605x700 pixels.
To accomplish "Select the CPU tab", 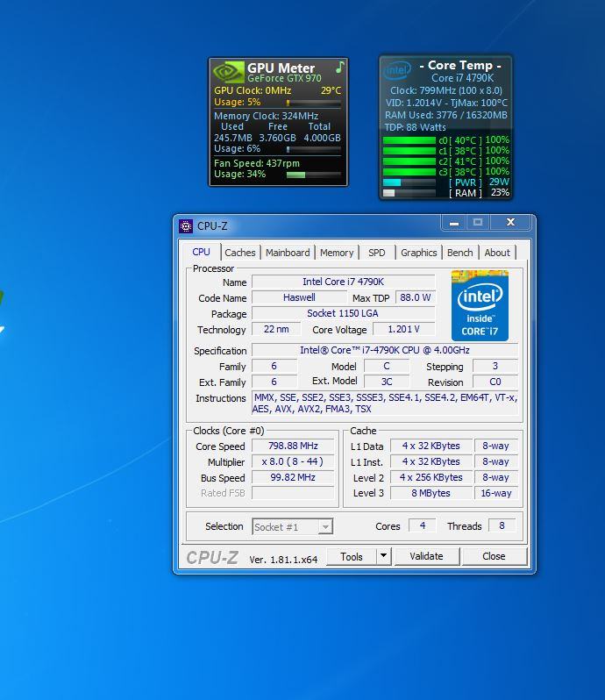I will point(201,252).
